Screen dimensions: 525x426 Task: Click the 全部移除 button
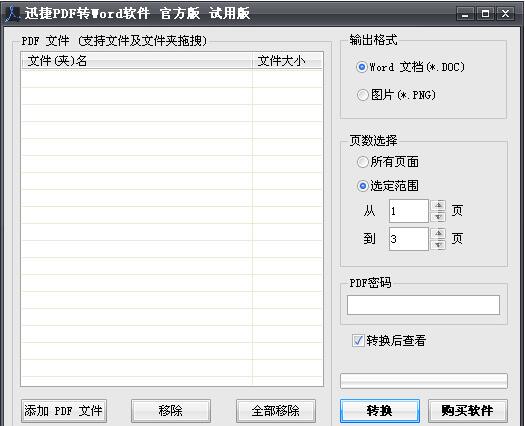click(x=276, y=411)
